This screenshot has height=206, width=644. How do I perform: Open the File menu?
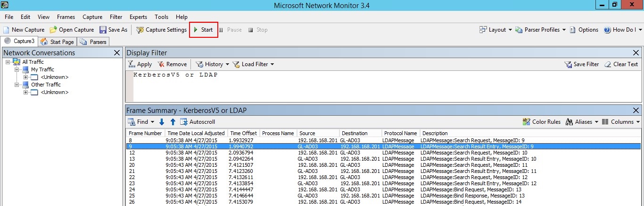click(9, 17)
